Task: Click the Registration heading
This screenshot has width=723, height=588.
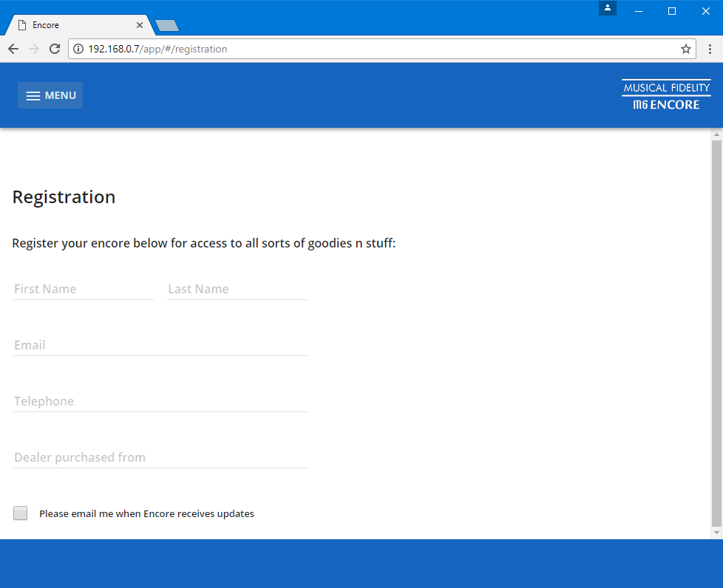Action: click(x=64, y=197)
